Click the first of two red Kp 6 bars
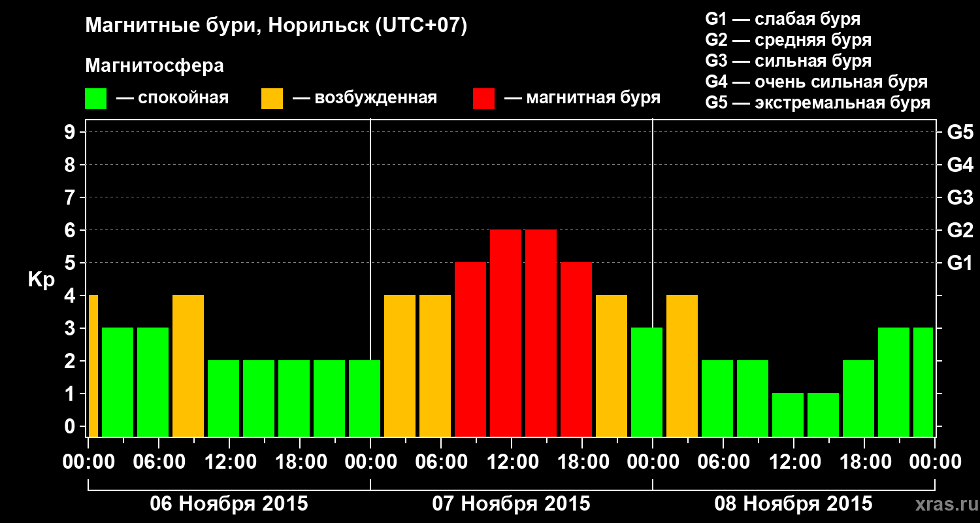 (506, 333)
